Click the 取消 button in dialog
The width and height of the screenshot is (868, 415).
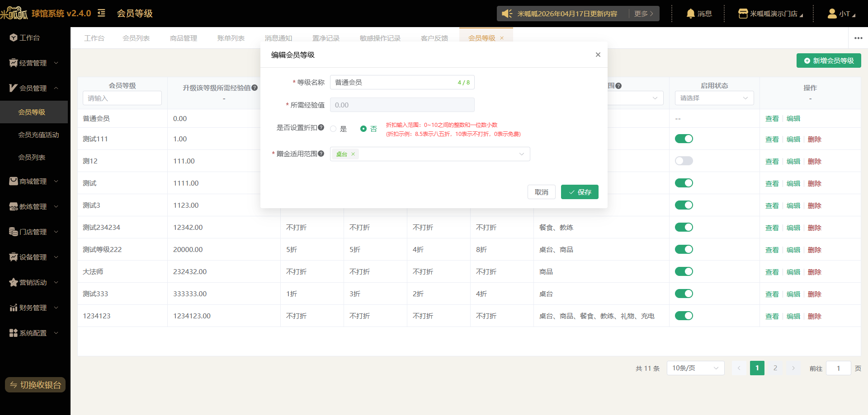pyautogui.click(x=542, y=192)
